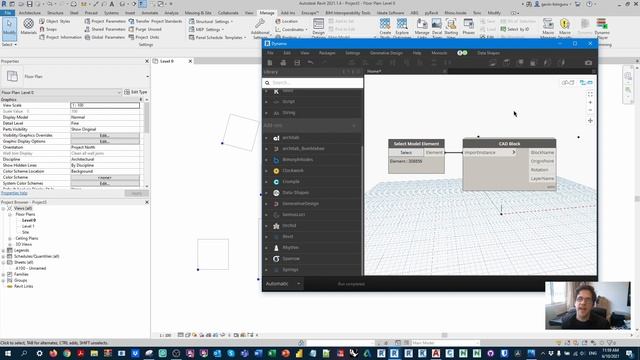Open Snaps settings
Screen dimensions: 640x360
(48, 29)
